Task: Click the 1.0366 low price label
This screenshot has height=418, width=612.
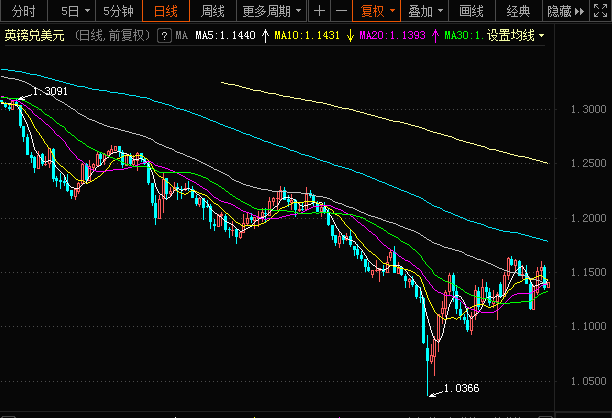Action: point(461,388)
